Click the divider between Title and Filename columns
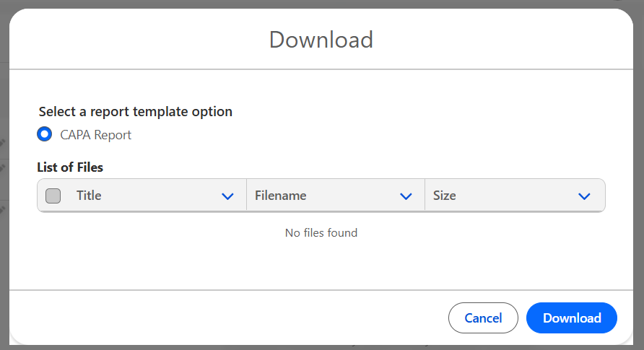The width and height of the screenshot is (644, 350). pos(246,196)
